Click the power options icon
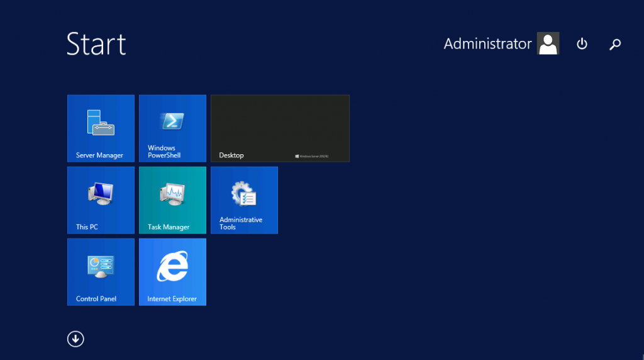Image resolution: width=644 pixels, height=360 pixels. pos(582,43)
